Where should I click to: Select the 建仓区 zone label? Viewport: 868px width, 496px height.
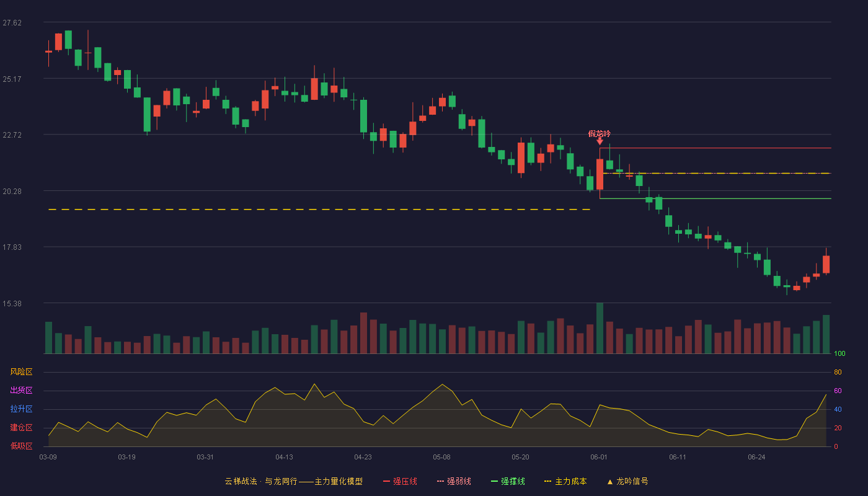21,428
